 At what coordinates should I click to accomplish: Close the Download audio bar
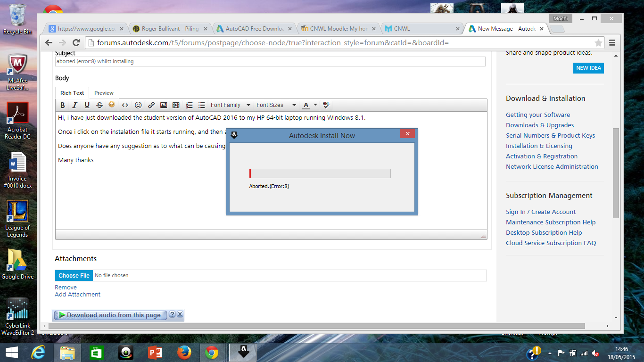coord(180,314)
